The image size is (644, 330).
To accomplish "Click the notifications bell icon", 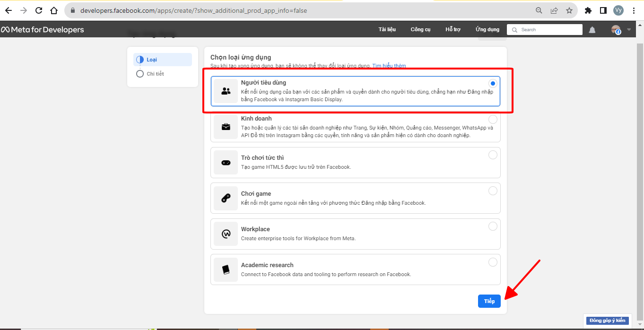I will click(x=592, y=30).
